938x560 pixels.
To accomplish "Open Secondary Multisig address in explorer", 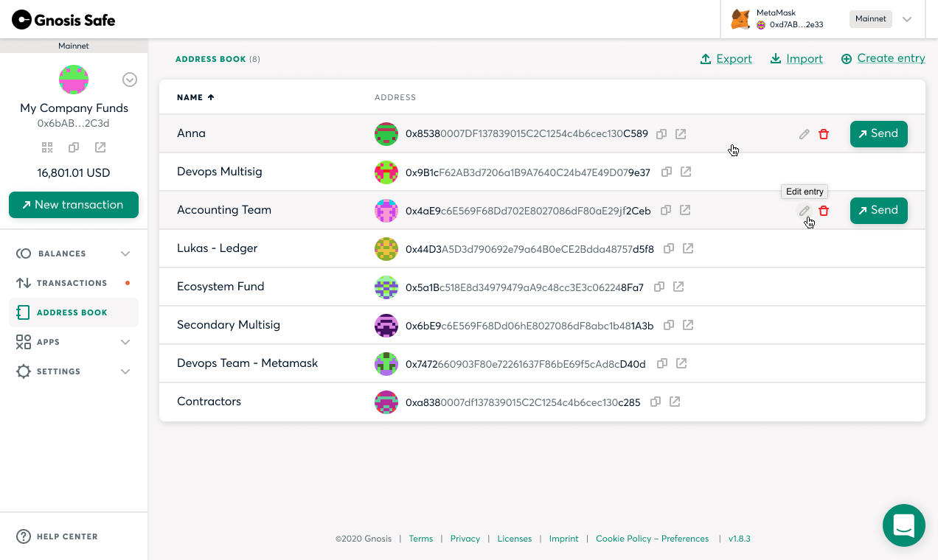I will tap(688, 325).
